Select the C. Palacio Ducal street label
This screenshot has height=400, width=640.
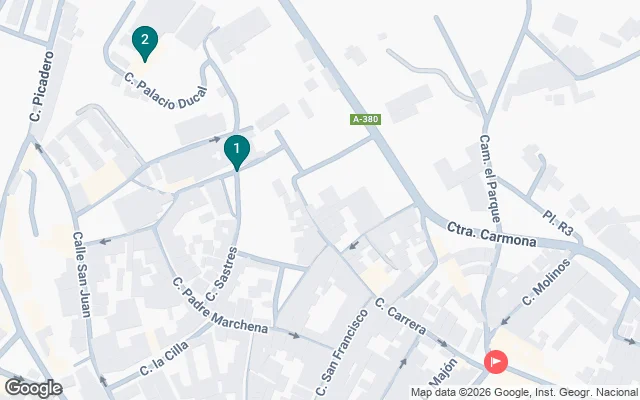pos(166,91)
